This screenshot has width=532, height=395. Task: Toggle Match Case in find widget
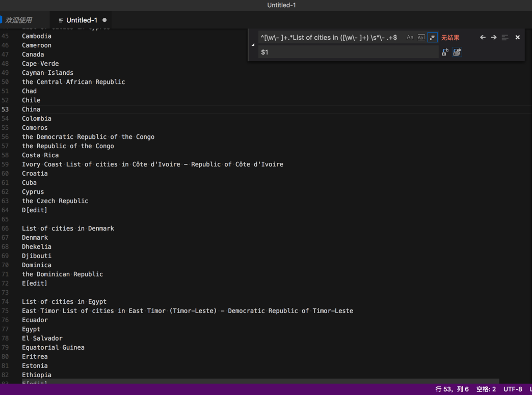pos(410,38)
